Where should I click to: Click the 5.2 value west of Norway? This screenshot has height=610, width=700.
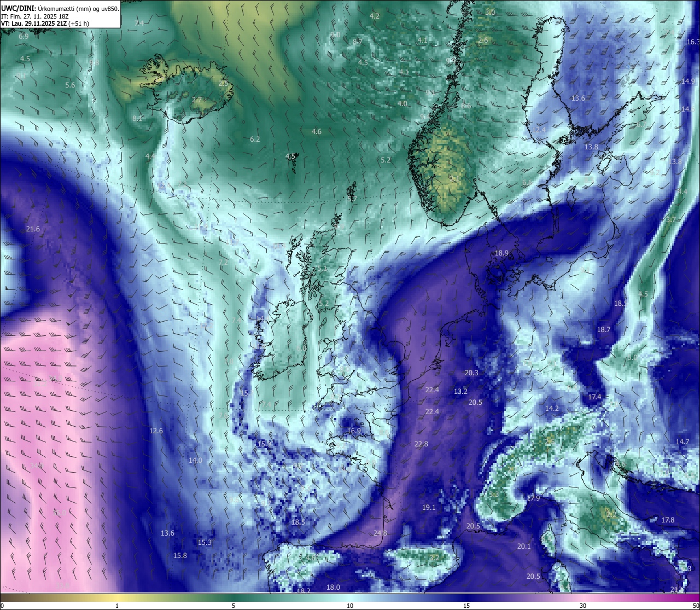[x=386, y=160]
